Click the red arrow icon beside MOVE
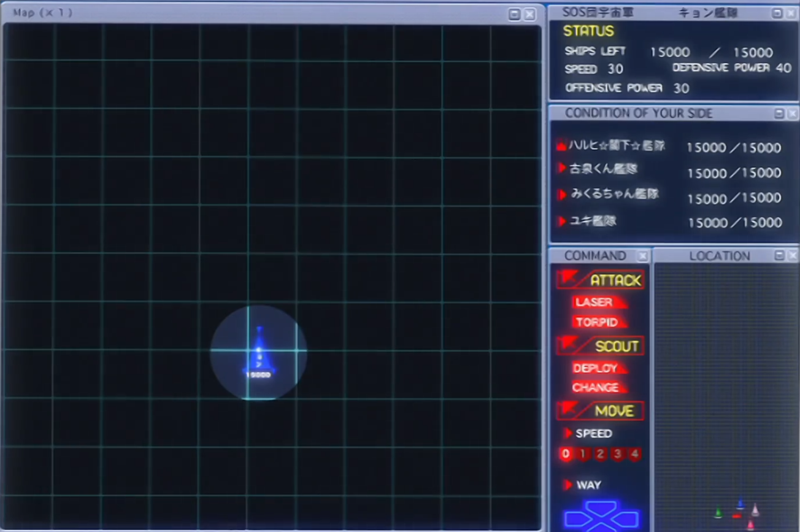The height and width of the screenshot is (532, 800). pyautogui.click(x=567, y=410)
